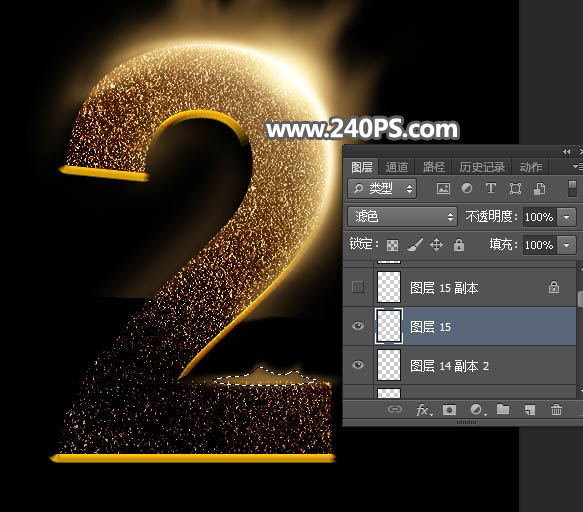This screenshot has width=583, height=512.
Task: Click the layers panel scrollbar
Action: tap(580, 299)
